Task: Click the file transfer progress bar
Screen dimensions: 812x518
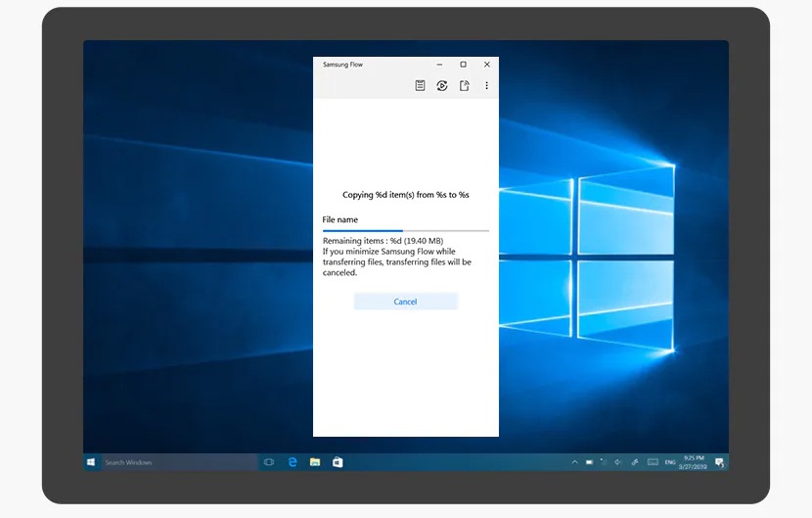Action: 405,231
